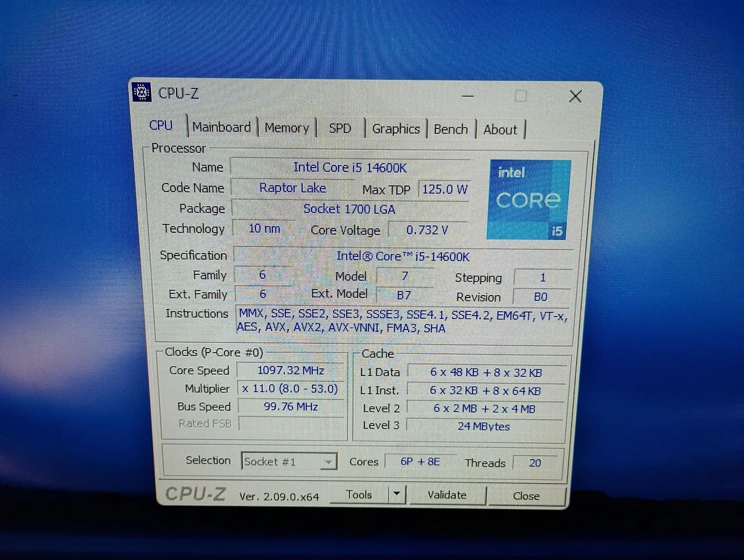
Task: Click the Ext. Model value 'B7'
Action: 404,295
